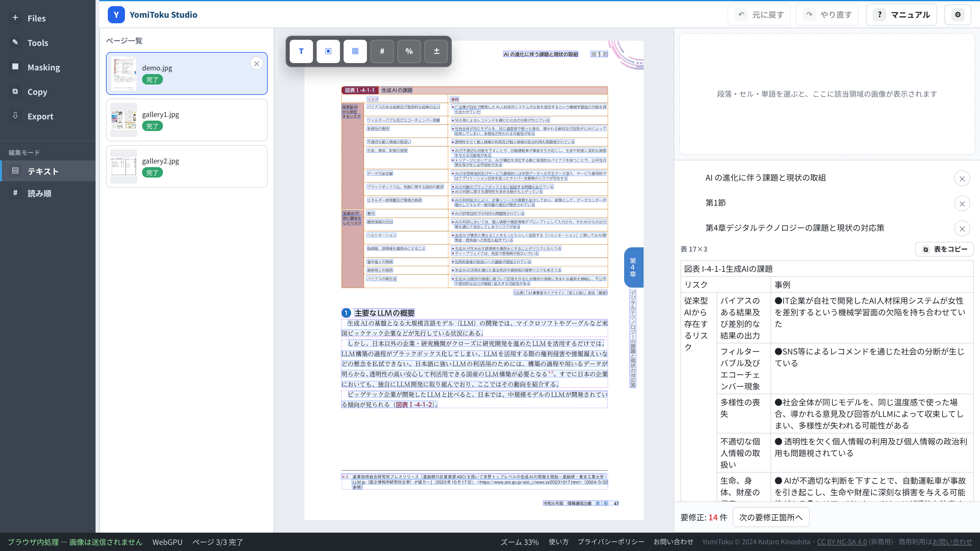Select demo.jpg page card
This screenshot has height=551, width=980.
187,73
